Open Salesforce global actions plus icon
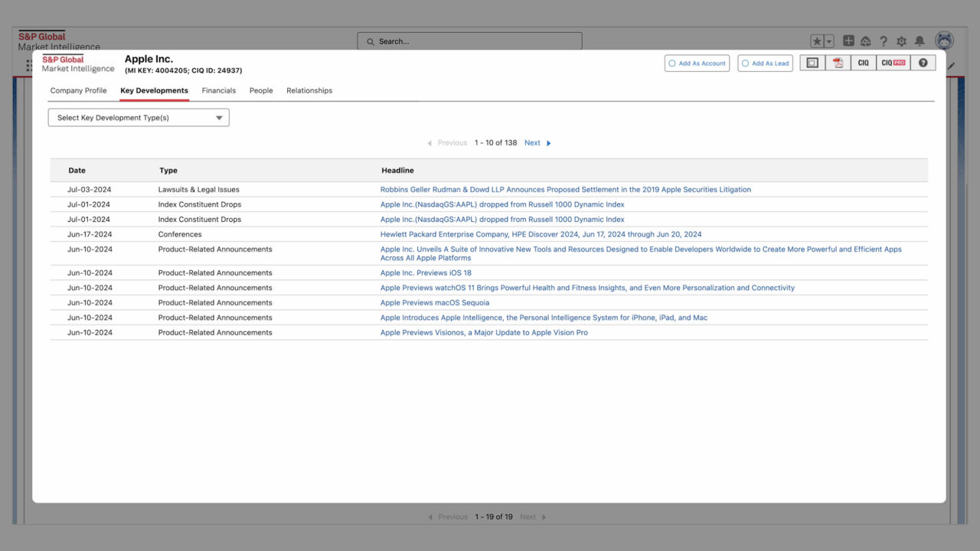 (848, 41)
